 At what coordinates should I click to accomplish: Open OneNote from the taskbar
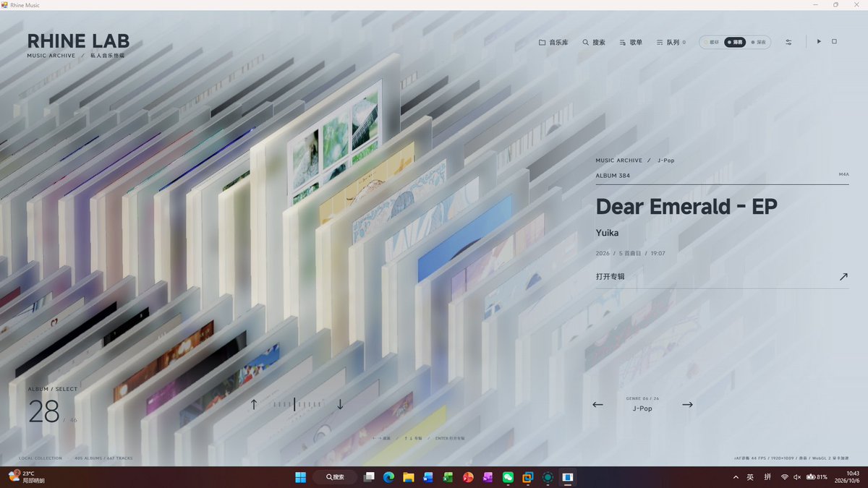(x=488, y=477)
